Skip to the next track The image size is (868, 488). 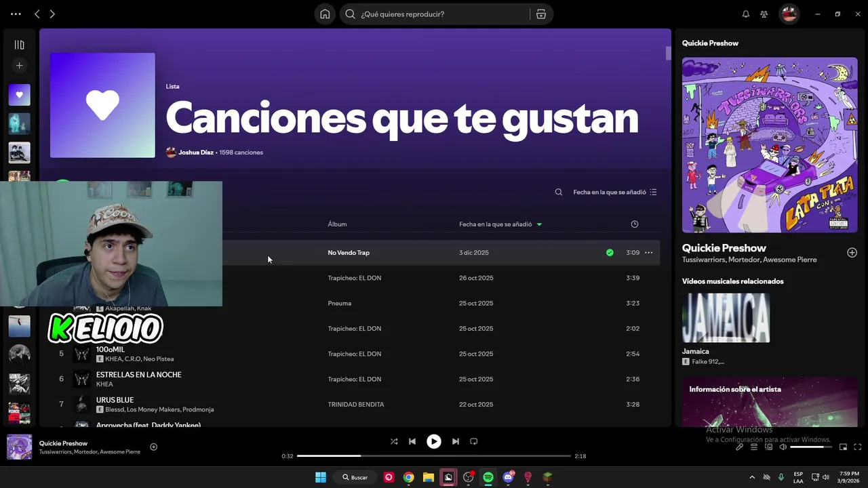(x=456, y=441)
